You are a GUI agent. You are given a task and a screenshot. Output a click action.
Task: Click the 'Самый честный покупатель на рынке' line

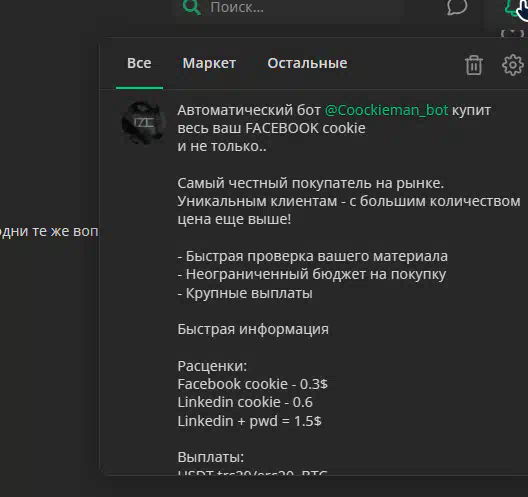pyautogui.click(x=310, y=183)
